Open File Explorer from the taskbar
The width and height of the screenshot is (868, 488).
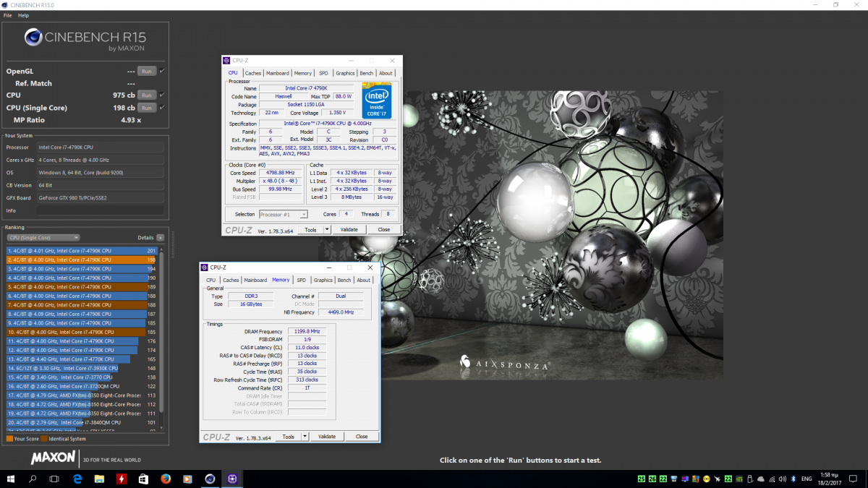click(99, 479)
